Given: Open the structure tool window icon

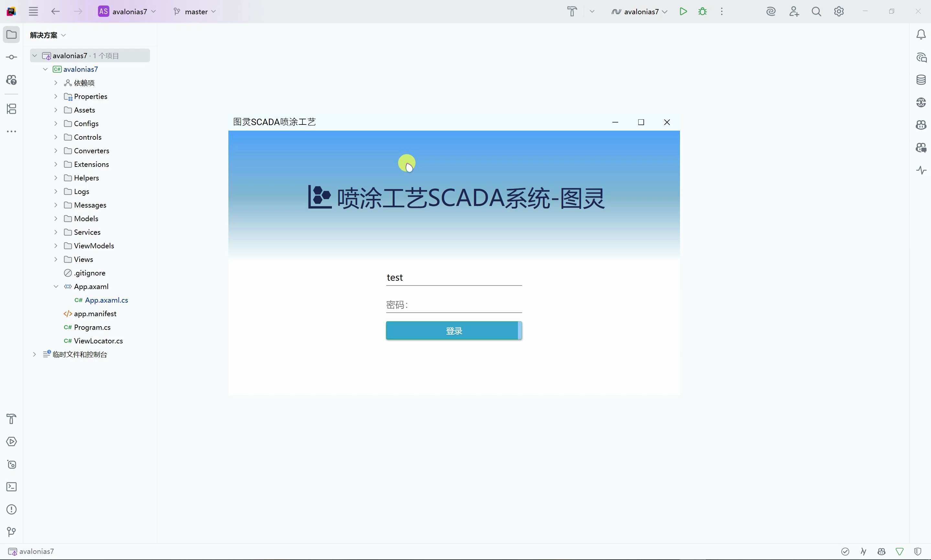Looking at the screenshot, I should click(11, 109).
